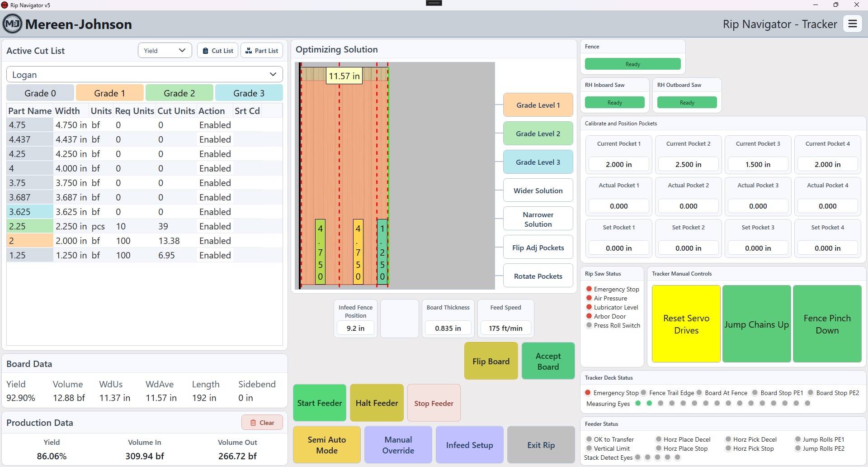Choose Grade Level 2 solution

click(x=538, y=133)
